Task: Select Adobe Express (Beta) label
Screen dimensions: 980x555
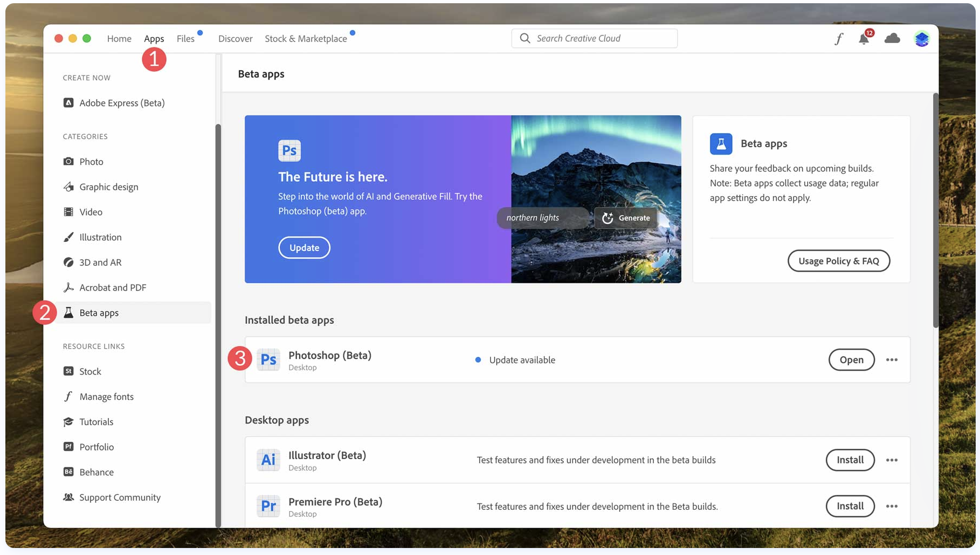Action: click(122, 103)
